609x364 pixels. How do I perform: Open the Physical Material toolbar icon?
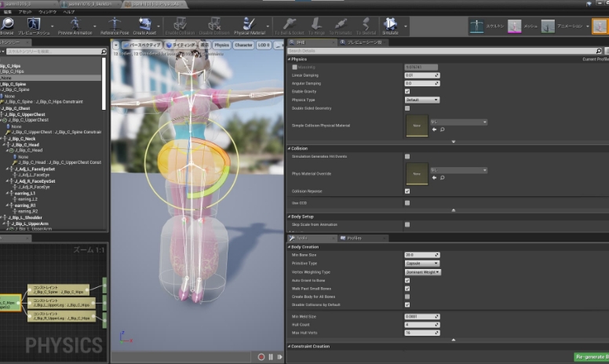tap(250, 25)
